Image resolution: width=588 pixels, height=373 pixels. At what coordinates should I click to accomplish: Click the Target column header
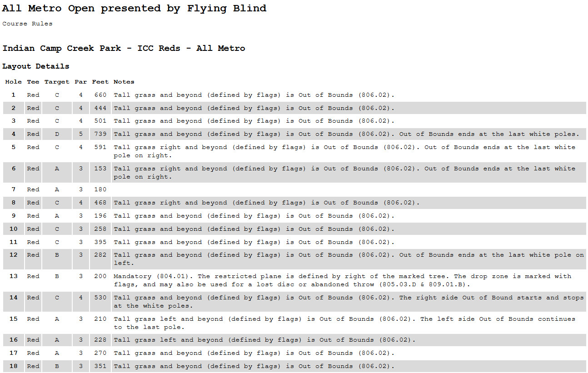tap(57, 82)
